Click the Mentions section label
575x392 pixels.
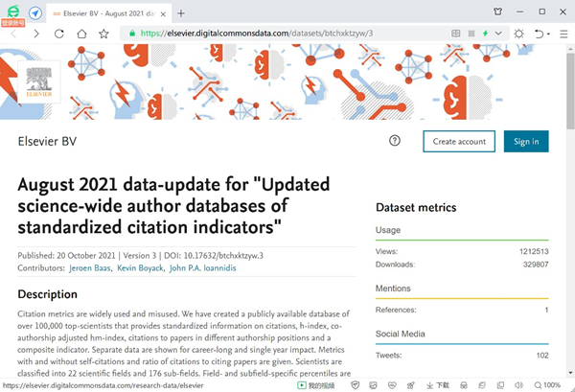[x=393, y=288]
